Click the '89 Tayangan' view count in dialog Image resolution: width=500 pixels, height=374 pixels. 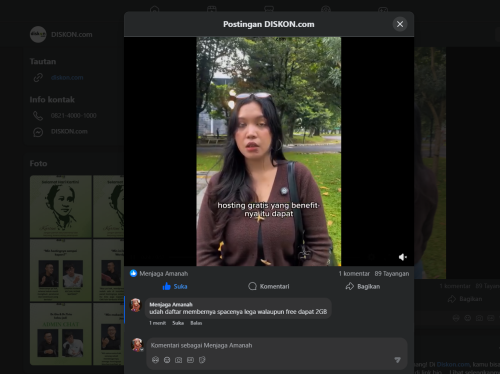click(392, 274)
